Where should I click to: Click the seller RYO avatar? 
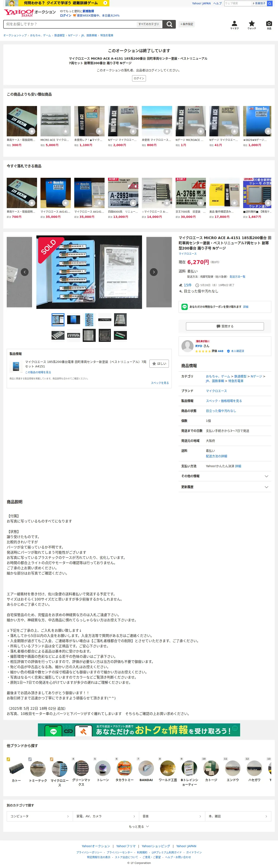(187, 346)
